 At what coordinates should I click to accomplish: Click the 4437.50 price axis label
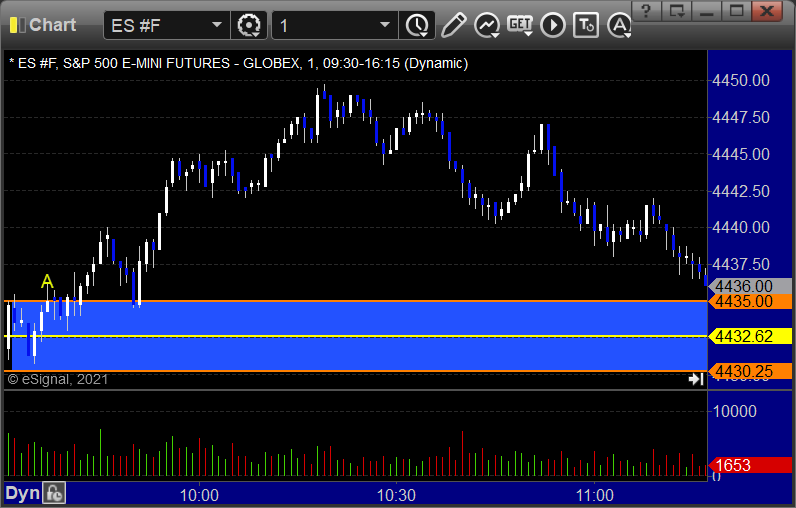click(x=741, y=264)
